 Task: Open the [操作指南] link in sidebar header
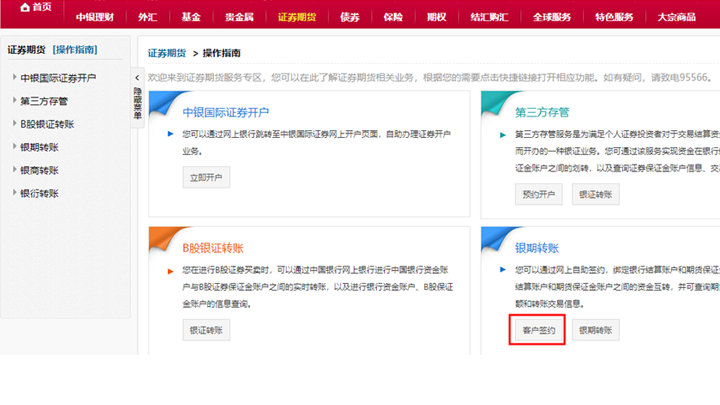(x=76, y=49)
